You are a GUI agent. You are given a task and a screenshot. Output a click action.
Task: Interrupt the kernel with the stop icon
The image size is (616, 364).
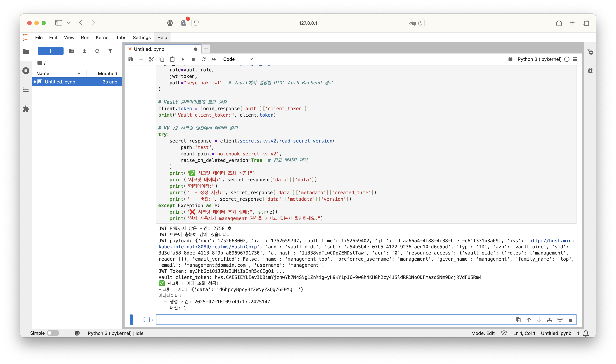coord(193,59)
